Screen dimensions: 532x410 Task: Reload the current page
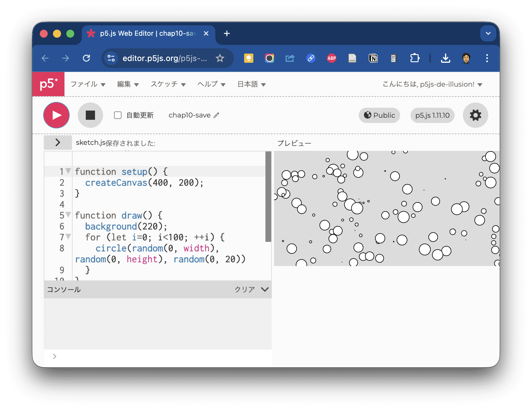coord(86,58)
